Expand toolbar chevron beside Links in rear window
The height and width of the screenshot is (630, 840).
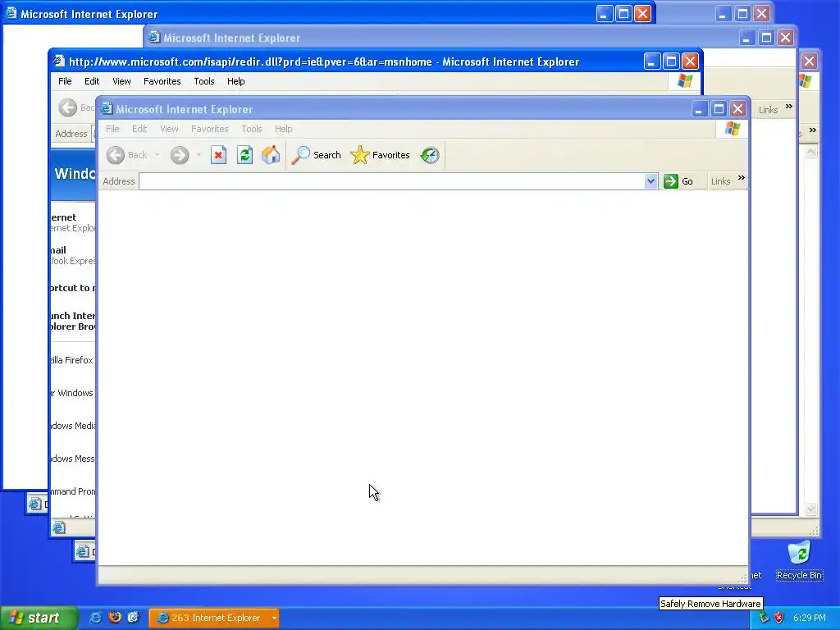(788, 107)
